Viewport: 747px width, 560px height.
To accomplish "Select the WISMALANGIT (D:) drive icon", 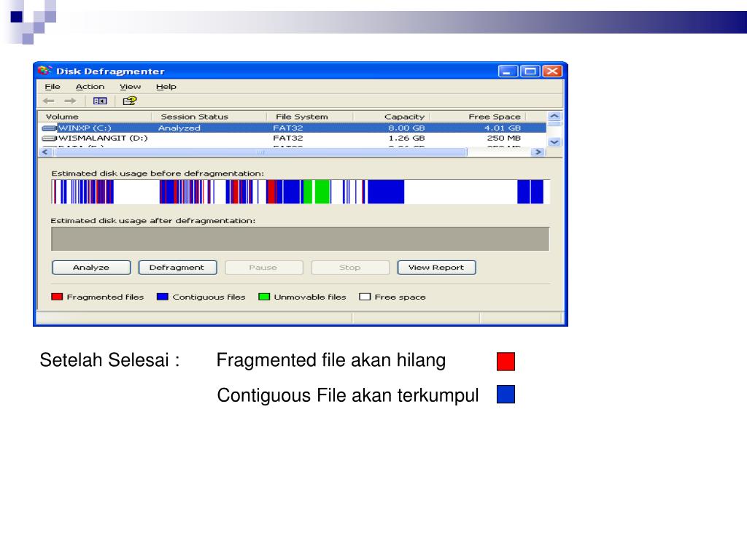I will click(x=49, y=138).
